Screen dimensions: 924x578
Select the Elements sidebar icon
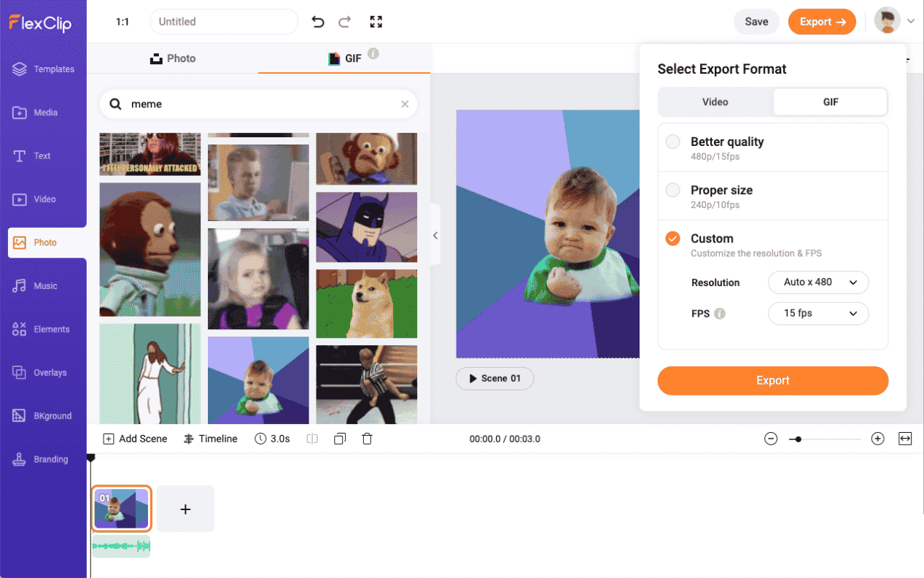[43, 329]
